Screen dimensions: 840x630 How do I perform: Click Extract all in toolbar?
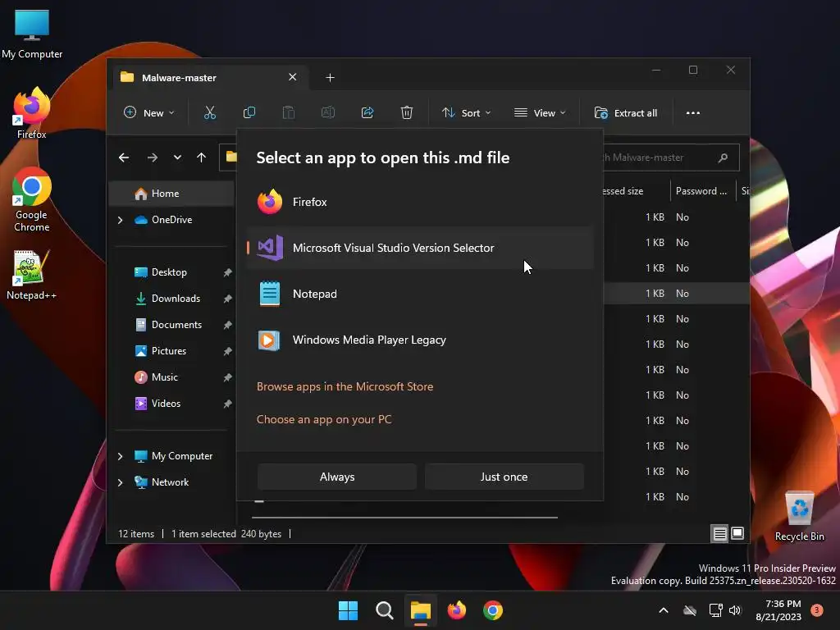pyautogui.click(x=626, y=113)
